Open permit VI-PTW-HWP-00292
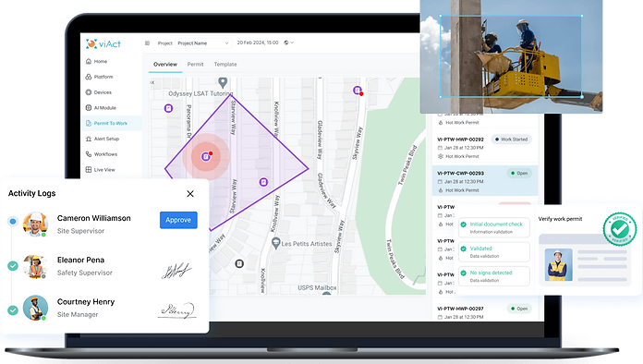This screenshot has width=643, height=364. [485, 148]
